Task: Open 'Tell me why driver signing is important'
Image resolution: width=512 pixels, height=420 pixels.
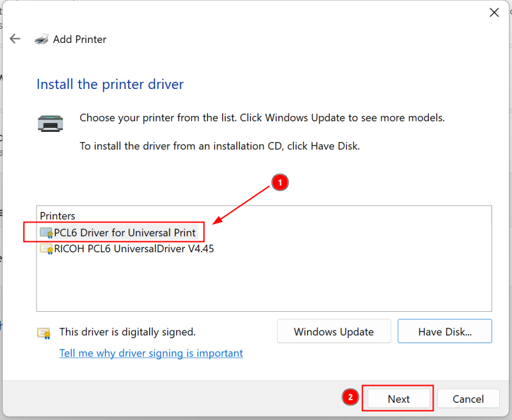Action: [x=151, y=353]
